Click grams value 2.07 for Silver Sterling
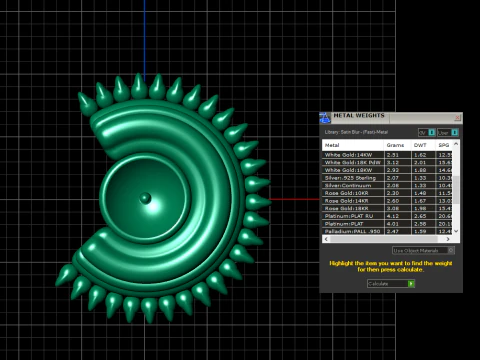Viewport: 480px width, 360px height. (393, 178)
